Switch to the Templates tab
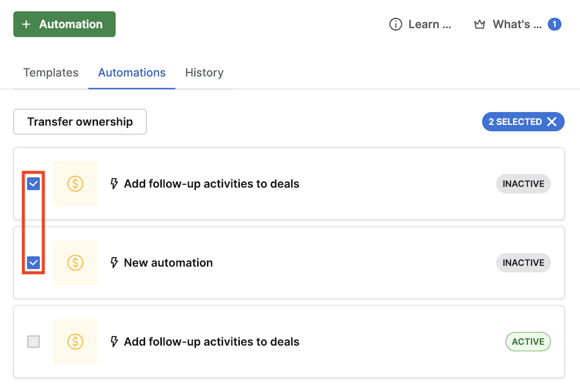The height and width of the screenshot is (392, 580). [51, 73]
